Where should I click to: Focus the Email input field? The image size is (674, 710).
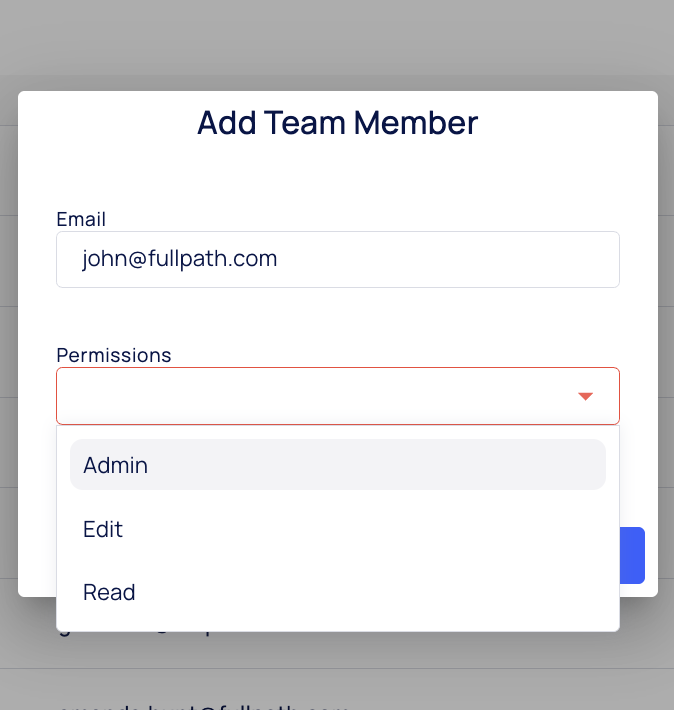point(337,260)
